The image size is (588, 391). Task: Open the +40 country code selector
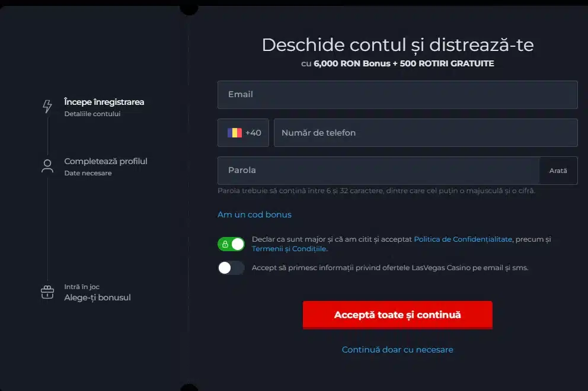[x=243, y=133]
